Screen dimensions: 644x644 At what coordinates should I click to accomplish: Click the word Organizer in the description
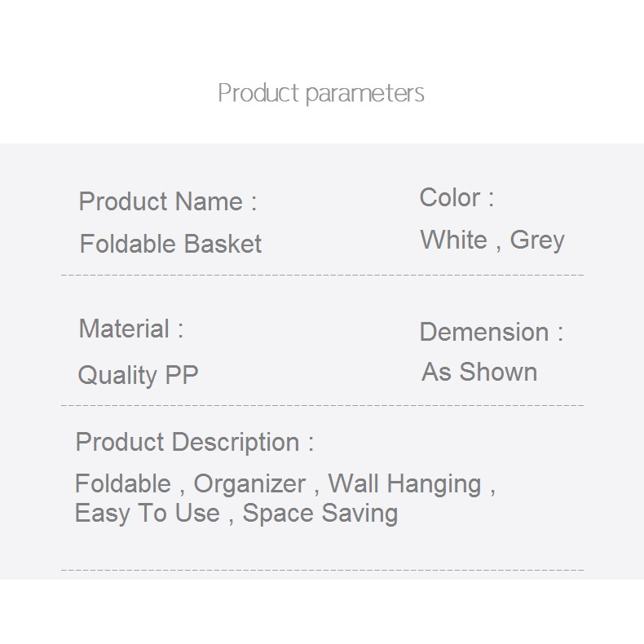[249, 483]
